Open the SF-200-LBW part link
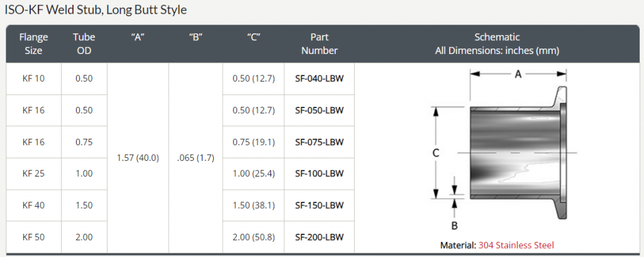This screenshot has height=257, width=644. click(x=319, y=237)
